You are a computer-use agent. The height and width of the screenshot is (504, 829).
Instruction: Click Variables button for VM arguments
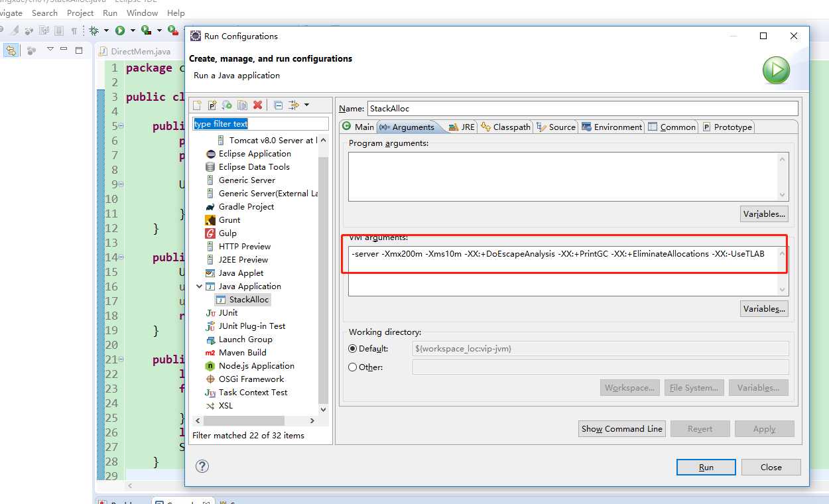(x=764, y=308)
